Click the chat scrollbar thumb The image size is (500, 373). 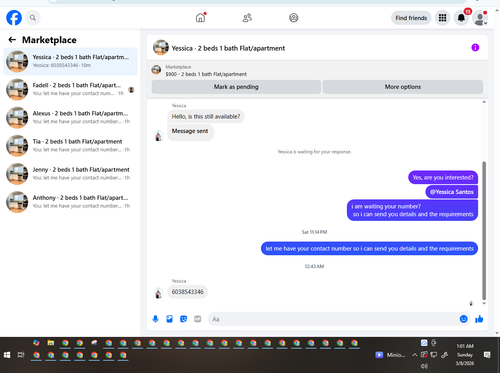point(484,230)
